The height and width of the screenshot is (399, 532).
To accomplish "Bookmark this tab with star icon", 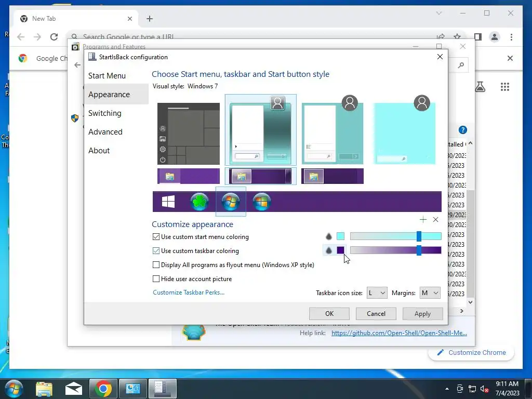I will (457, 37).
